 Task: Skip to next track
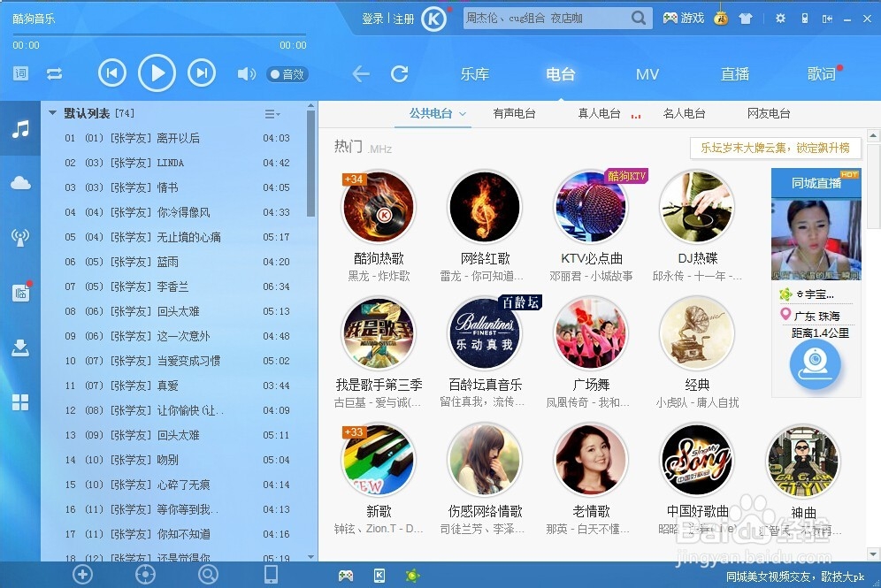coord(202,73)
